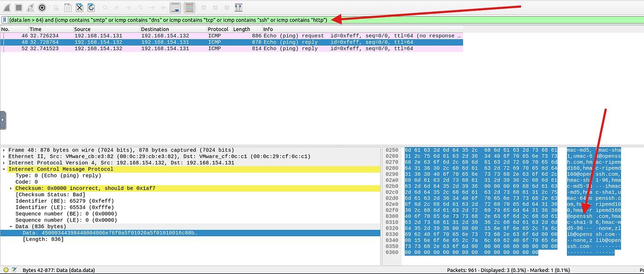The height and width of the screenshot is (274, 644).
Task: Save this capture file
Action: pos(68,7)
